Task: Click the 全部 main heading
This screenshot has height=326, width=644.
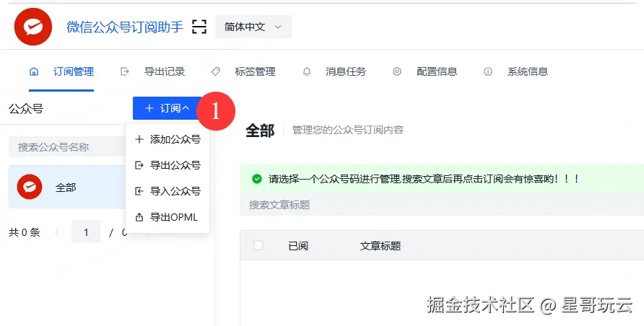Action: click(x=260, y=131)
